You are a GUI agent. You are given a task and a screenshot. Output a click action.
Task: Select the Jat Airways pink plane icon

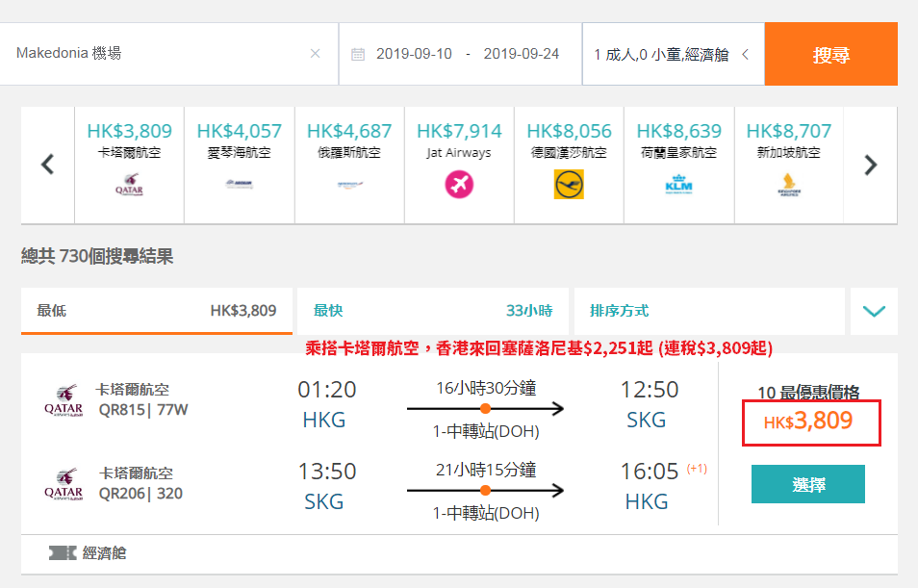pos(459,185)
